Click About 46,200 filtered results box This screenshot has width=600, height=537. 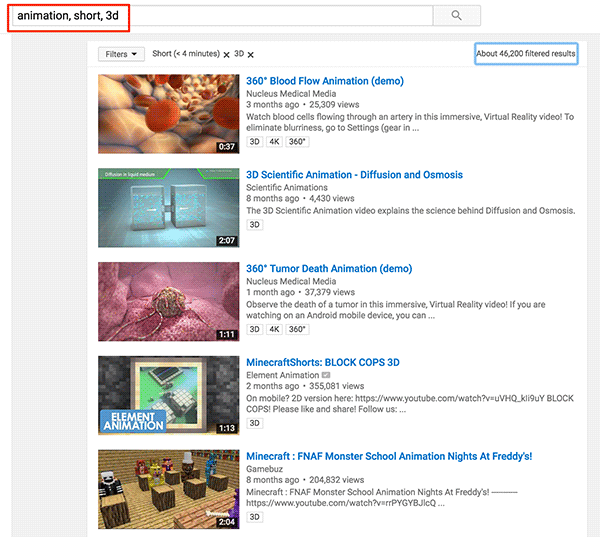click(526, 54)
